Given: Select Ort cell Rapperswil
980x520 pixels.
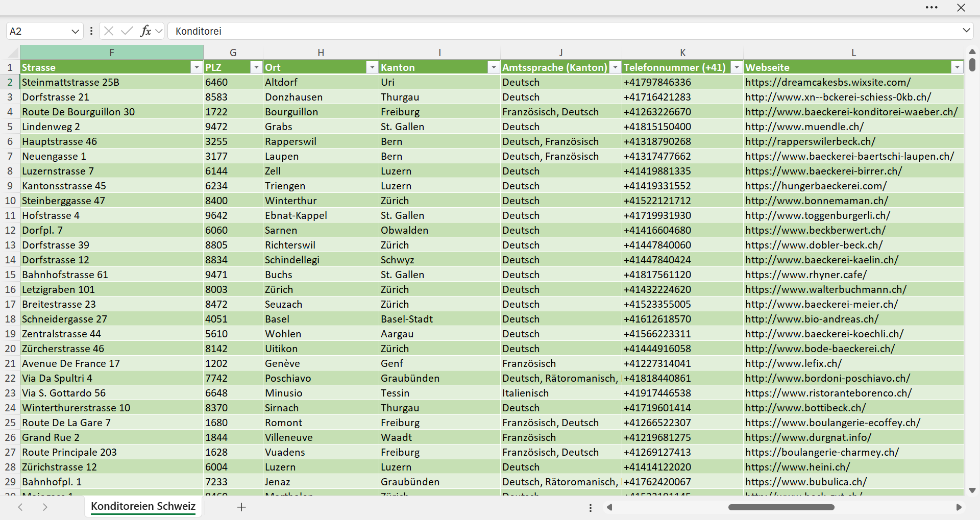Looking at the screenshot, I should 321,141.
